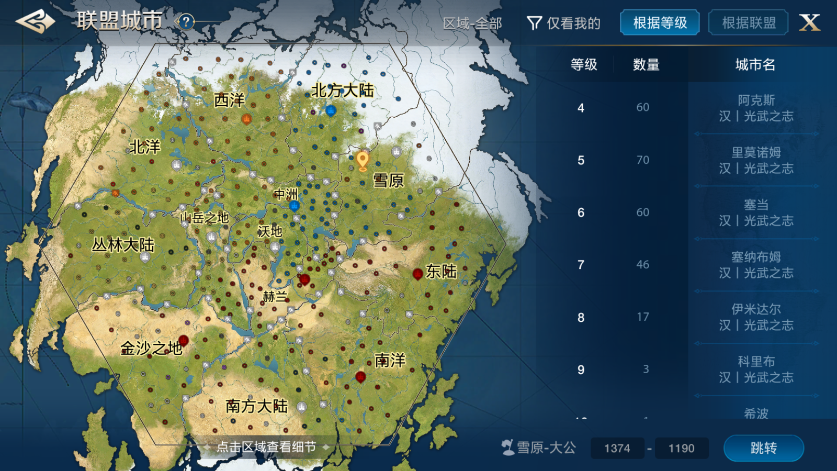This screenshot has height=471, width=837.
Task: Click the orange city marker under 西洋
Action: tap(246, 119)
